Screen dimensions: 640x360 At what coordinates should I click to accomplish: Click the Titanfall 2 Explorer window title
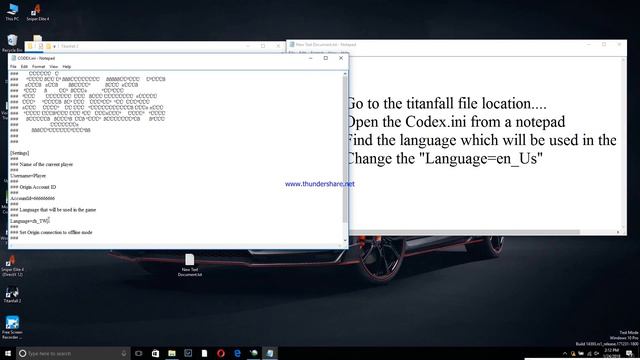click(x=69, y=46)
